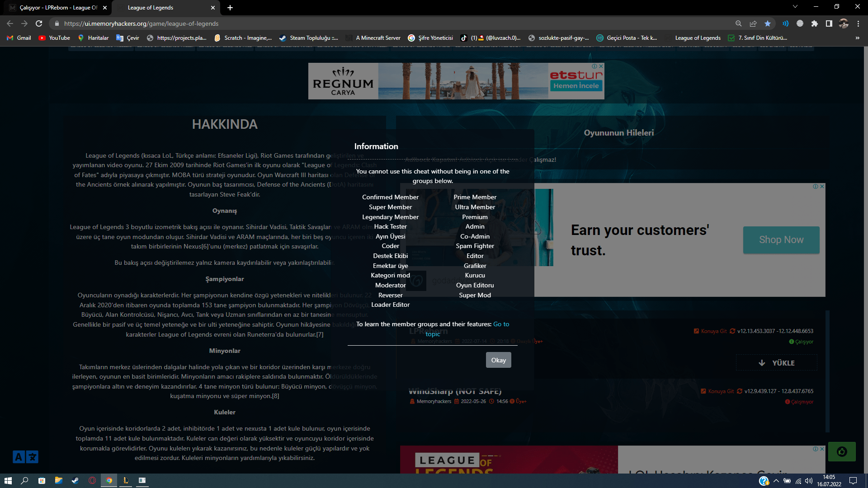Expand the hidden system tray icons

tap(776, 481)
